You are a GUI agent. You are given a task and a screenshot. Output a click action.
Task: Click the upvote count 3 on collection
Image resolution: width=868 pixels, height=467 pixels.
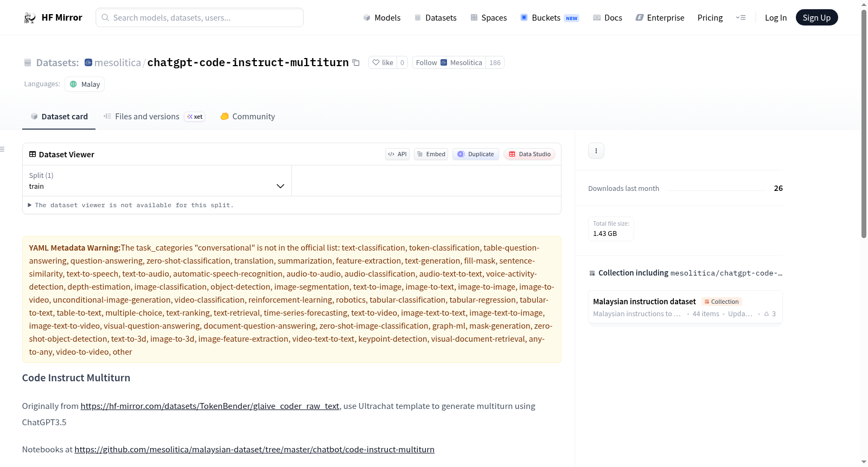(x=770, y=314)
